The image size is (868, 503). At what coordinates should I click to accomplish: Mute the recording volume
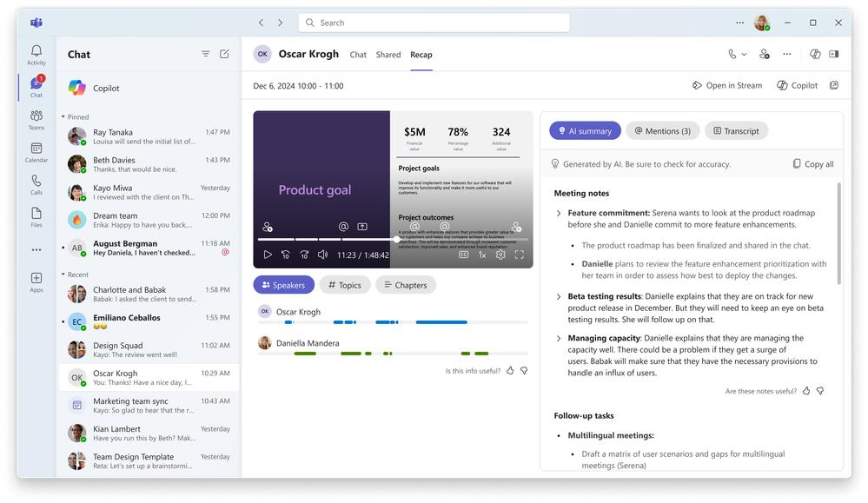click(322, 255)
